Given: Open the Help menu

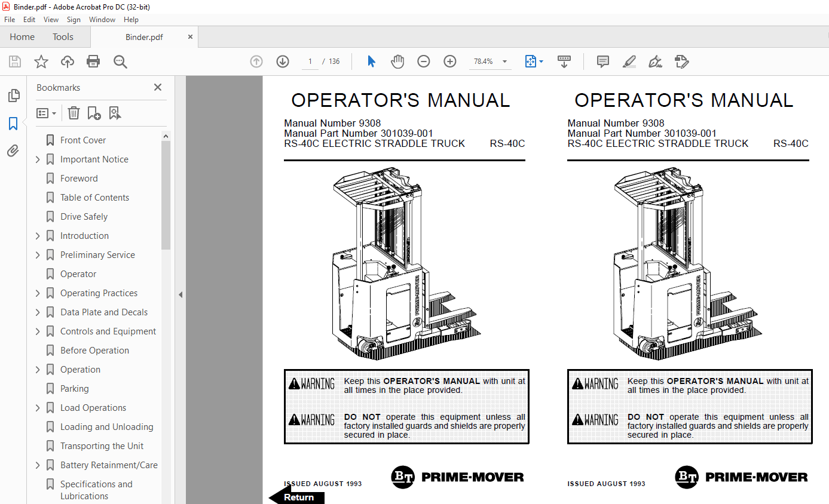Looking at the screenshot, I should click(131, 20).
